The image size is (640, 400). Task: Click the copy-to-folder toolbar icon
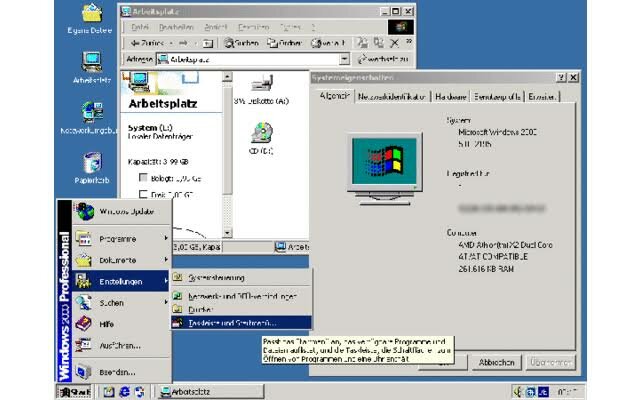point(379,42)
